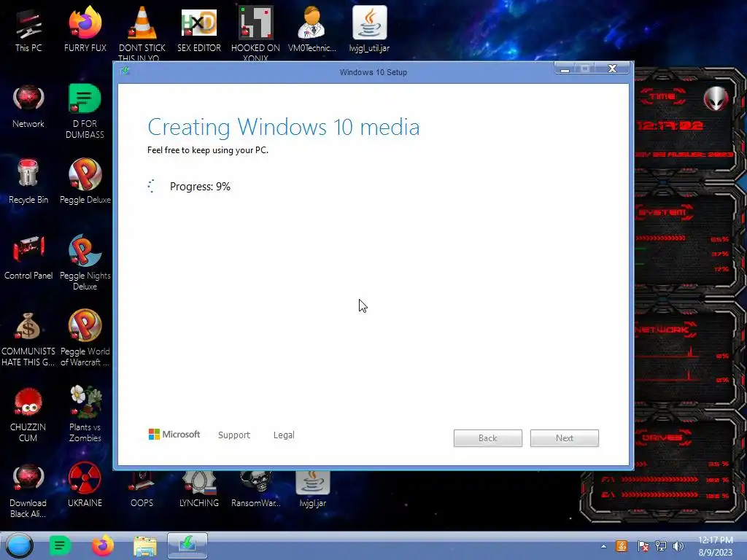
Task: Open the volume speaker tray icon
Action: (678, 546)
